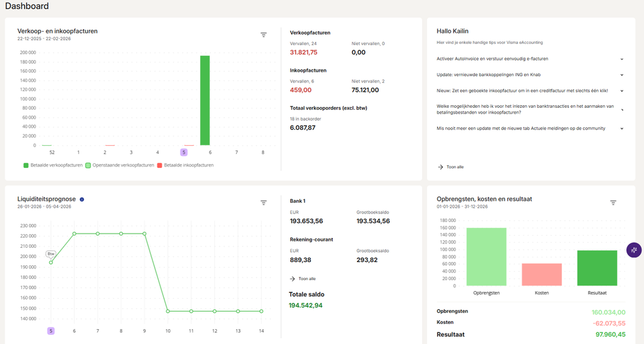Toggle Betaalde verkoopfacturen legend swatch

click(26, 165)
